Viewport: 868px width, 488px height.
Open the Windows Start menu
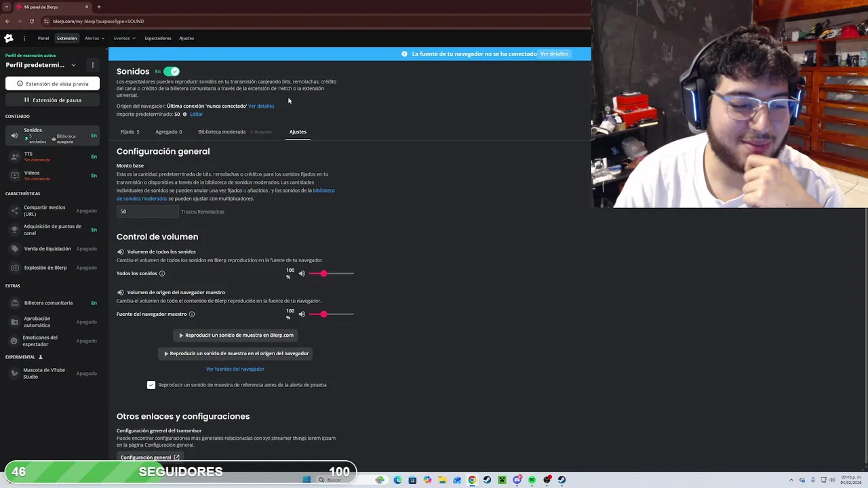(x=307, y=480)
